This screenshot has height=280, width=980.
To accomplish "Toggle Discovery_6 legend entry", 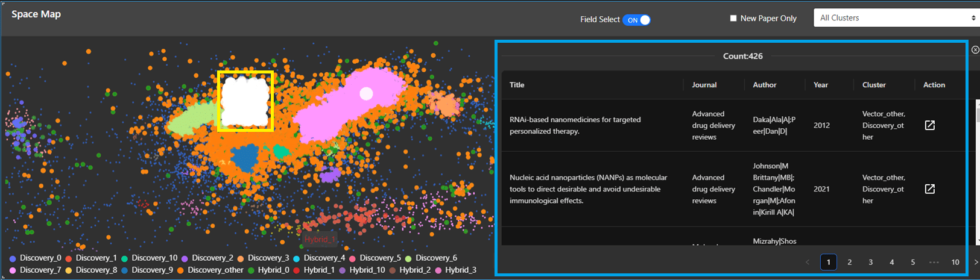I will [x=431, y=258].
